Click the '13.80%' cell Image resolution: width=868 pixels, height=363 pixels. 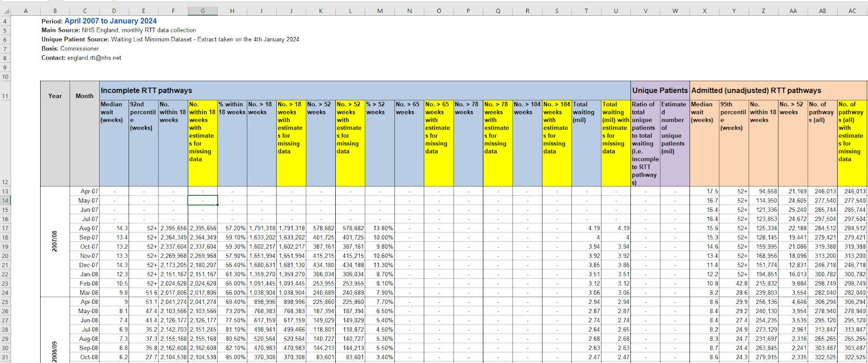[x=380, y=228]
